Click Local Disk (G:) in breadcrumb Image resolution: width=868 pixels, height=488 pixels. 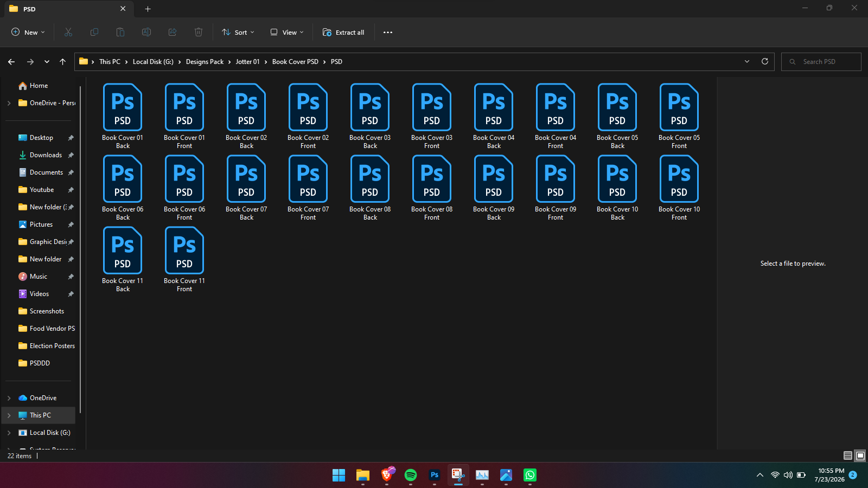(153, 62)
